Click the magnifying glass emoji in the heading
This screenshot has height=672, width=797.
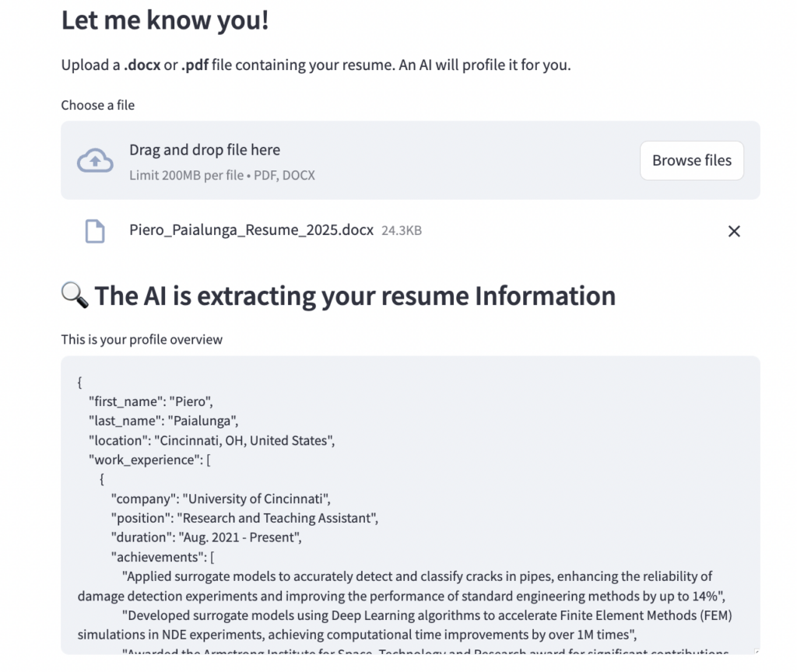click(x=75, y=296)
